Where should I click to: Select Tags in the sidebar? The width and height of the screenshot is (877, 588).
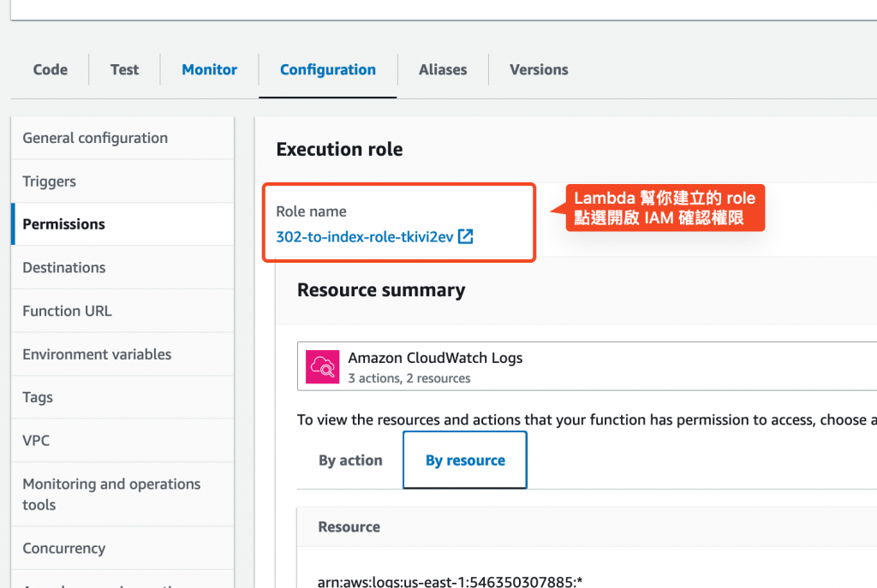(38, 397)
